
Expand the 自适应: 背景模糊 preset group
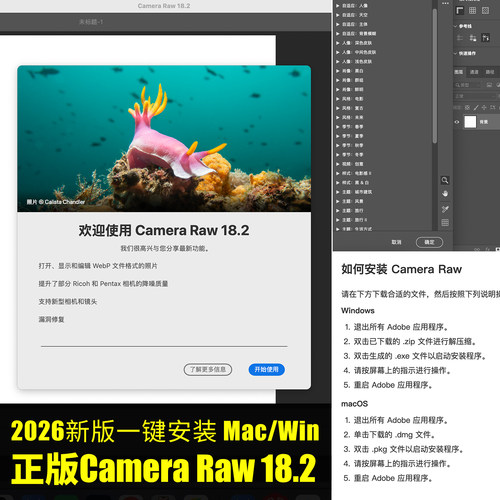337,34
